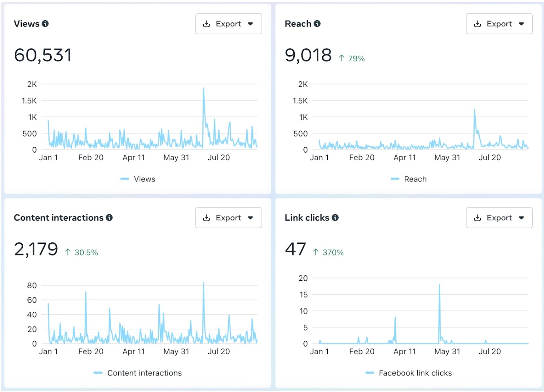Click the tallest spike in Link clicks chart
Screen dimensions: 544x392
pos(439,286)
